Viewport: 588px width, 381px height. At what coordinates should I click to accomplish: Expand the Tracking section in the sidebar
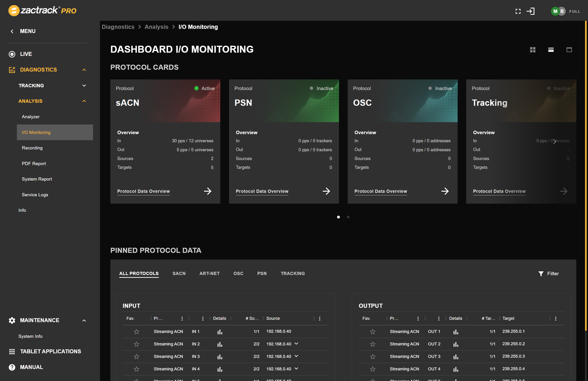click(x=84, y=85)
